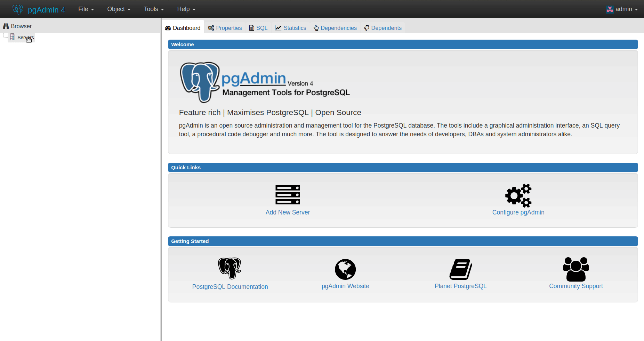Open the File menu
The height and width of the screenshot is (341, 644).
pos(86,9)
